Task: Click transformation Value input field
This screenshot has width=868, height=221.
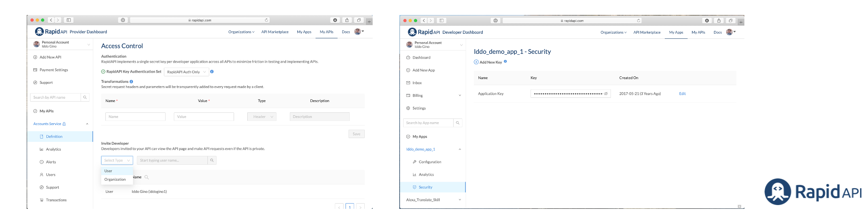Action: (204, 117)
